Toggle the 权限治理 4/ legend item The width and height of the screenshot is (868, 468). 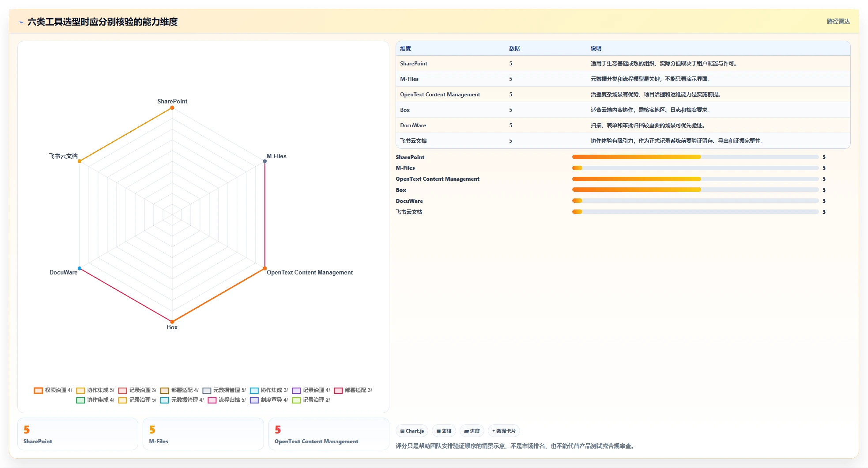53,390
